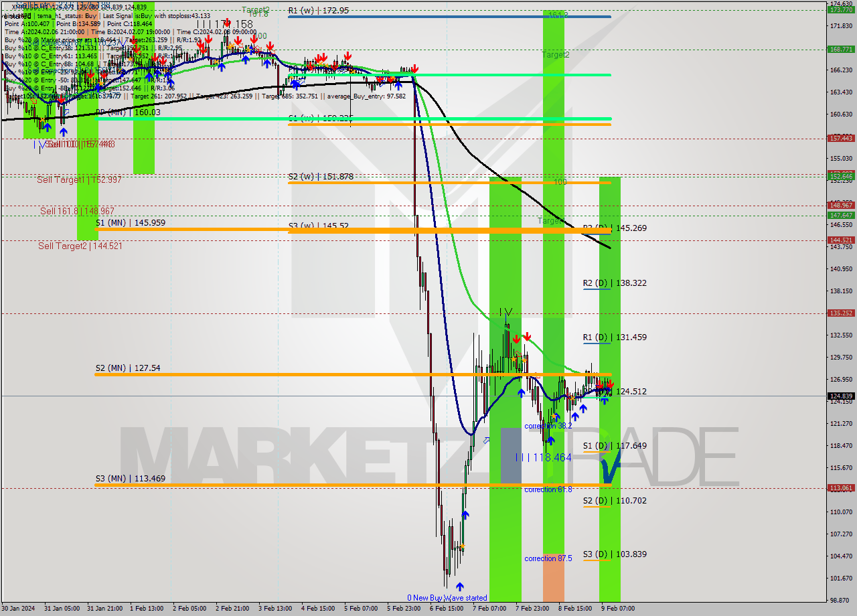Click the '6 Feb 15:00' time label
This screenshot has width=857, height=616.
pyautogui.click(x=447, y=609)
